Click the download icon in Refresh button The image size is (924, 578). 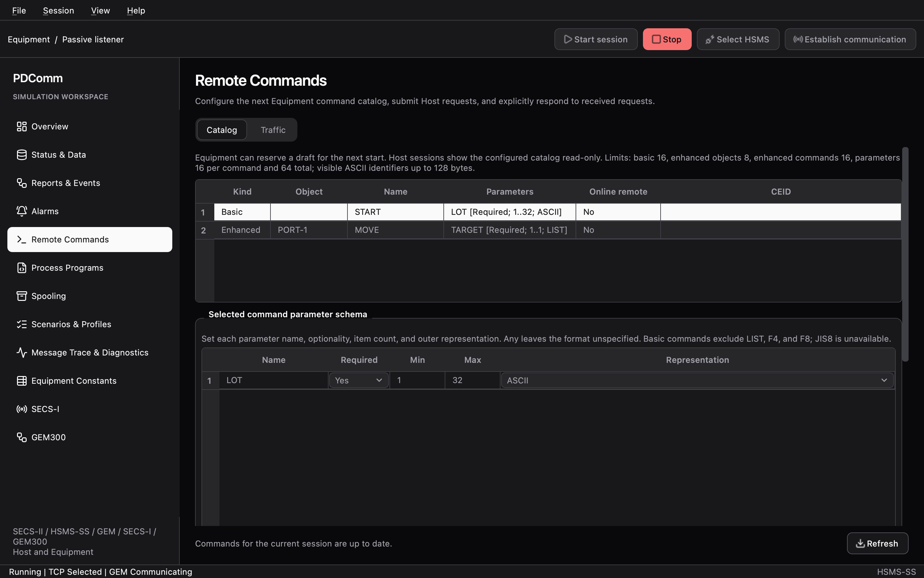860,543
